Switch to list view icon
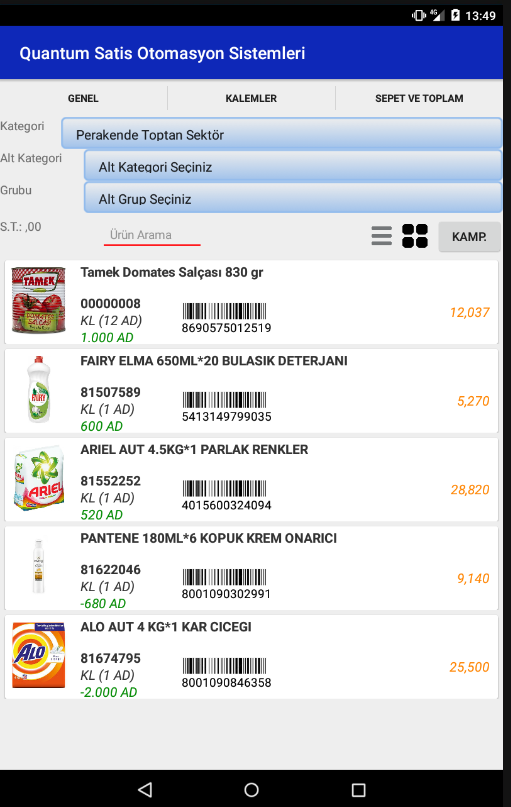 (x=381, y=236)
